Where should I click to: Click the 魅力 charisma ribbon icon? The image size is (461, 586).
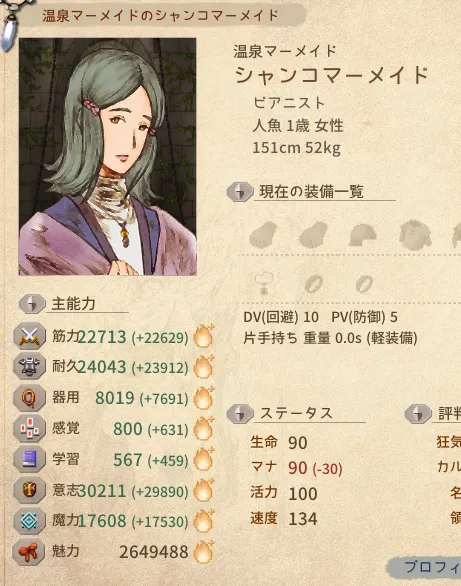pos(29,552)
